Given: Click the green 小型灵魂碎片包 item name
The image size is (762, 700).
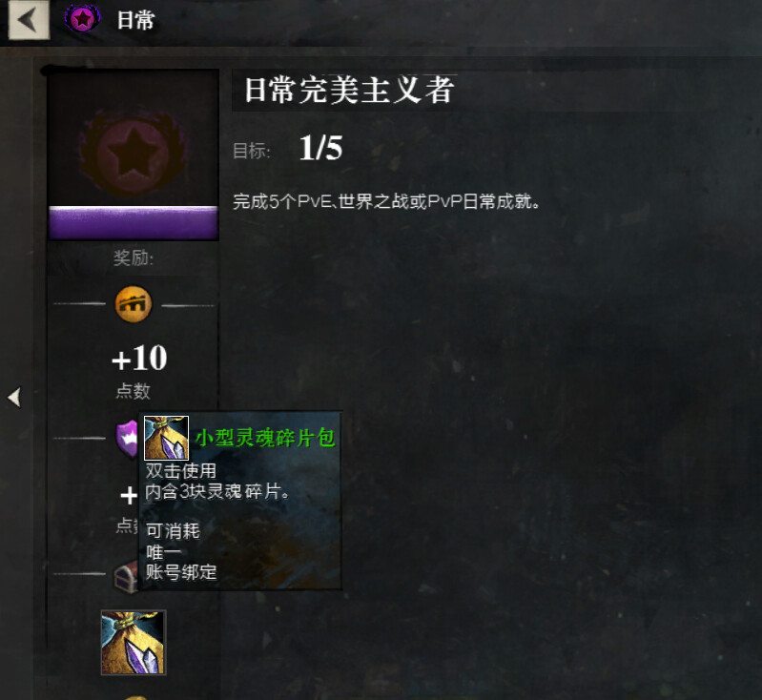Looking at the screenshot, I should (x=265, y=438).
